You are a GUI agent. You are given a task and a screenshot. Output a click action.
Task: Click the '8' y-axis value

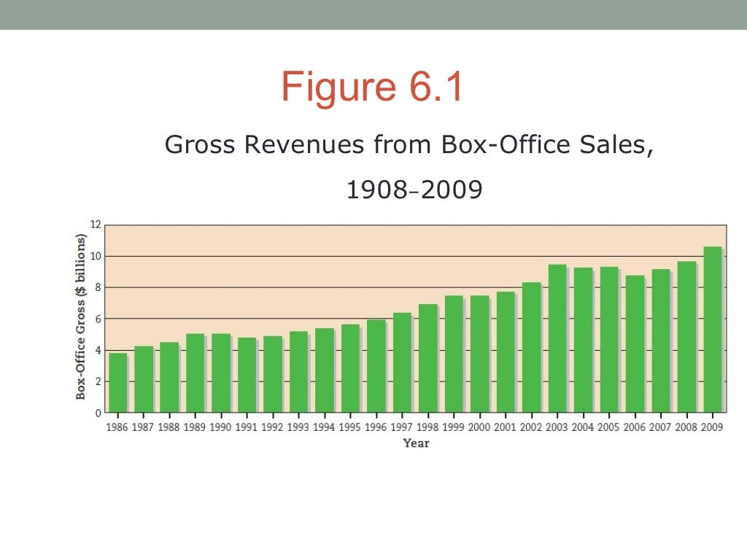pyautogui.click(x=98, y=287)
